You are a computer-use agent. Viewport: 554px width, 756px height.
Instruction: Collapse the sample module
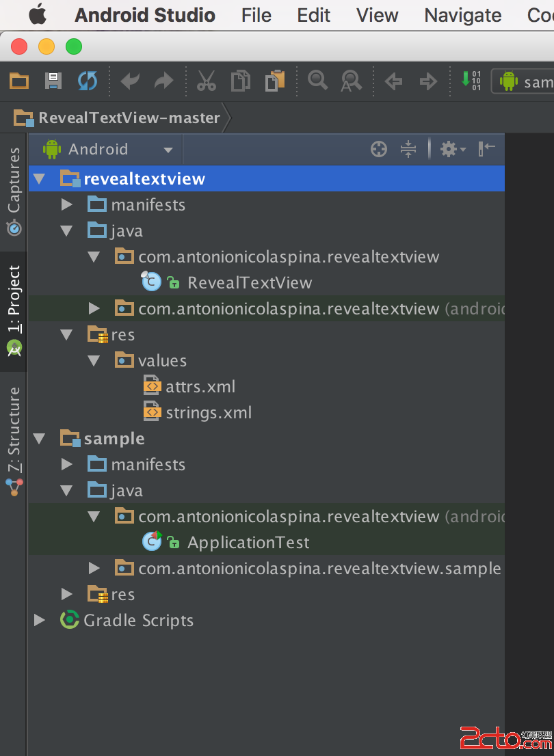coord(39,439)
